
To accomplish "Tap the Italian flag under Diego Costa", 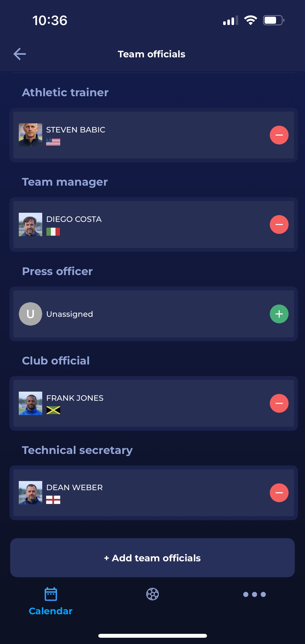I will click(53, 232).
